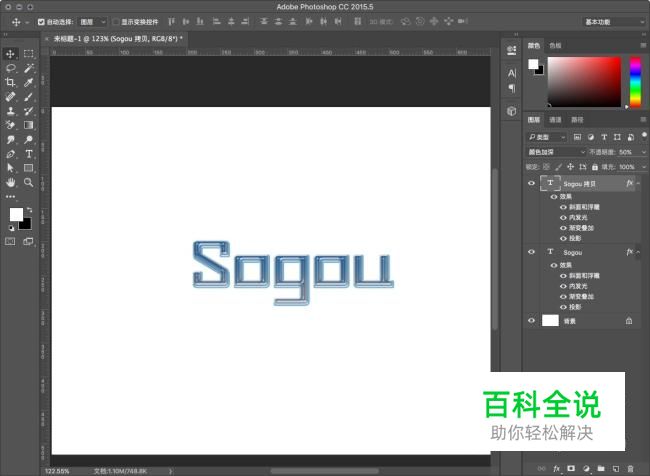Viewport: 650px width, 476px height.
Task: Open the Character panel icon (A|)
Action: point(512,73)
